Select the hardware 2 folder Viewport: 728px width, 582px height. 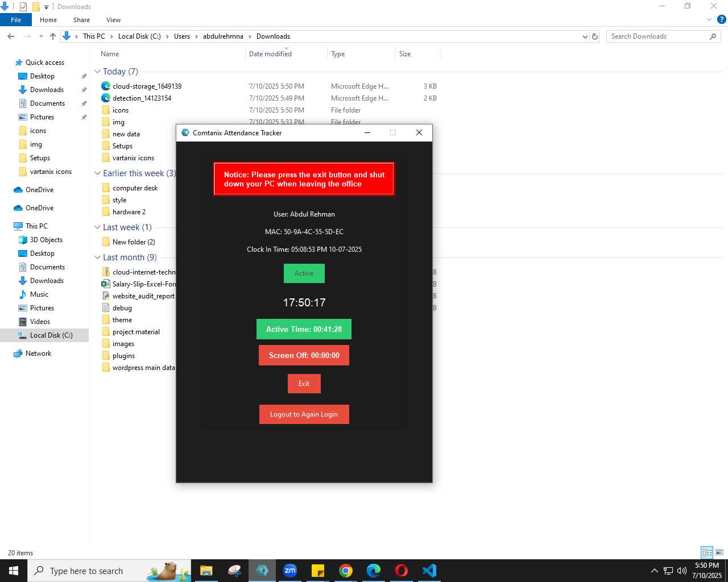click(129, 212)
